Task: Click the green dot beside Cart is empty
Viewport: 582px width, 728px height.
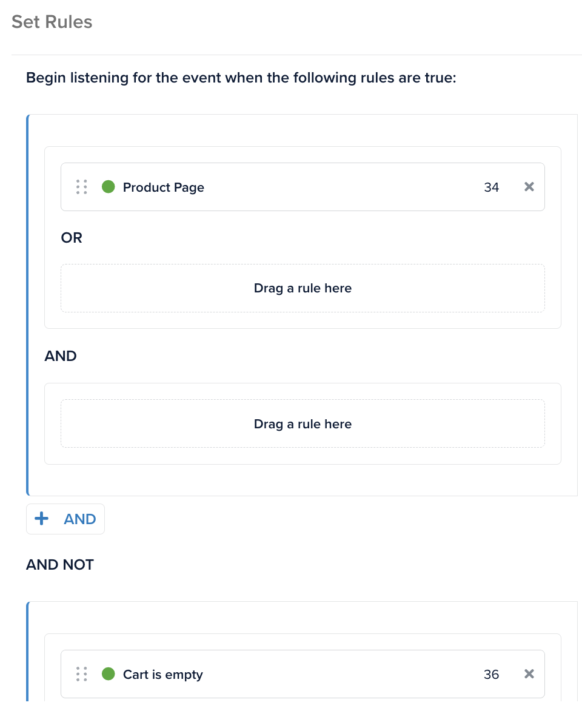Action: pyautogui.click(x=109, y=674)
